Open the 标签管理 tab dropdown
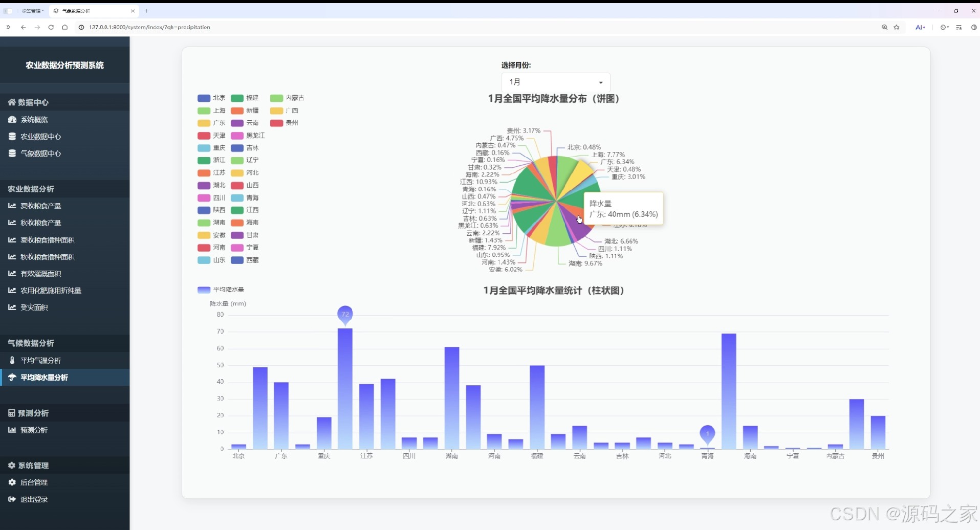 tap(32, 11)
